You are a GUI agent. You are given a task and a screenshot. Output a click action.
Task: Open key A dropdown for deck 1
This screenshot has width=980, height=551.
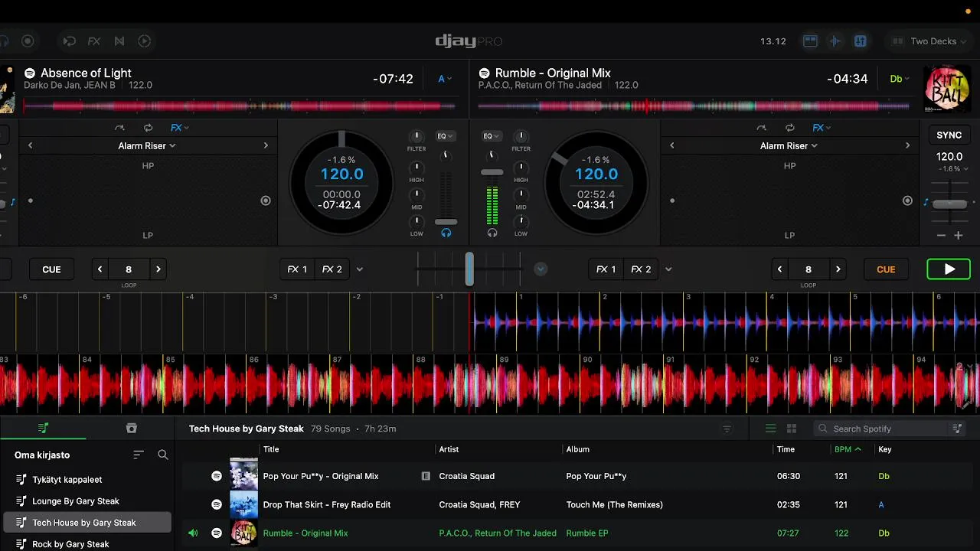click(444, 79)
